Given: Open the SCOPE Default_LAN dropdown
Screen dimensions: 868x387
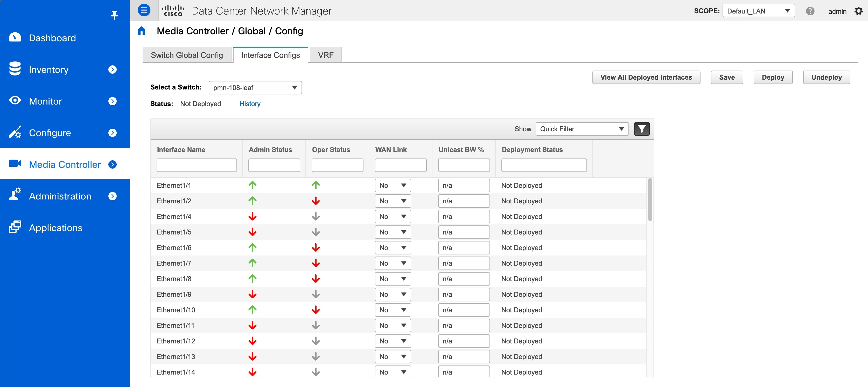Looking at the screenshot, I should (759, 11).
